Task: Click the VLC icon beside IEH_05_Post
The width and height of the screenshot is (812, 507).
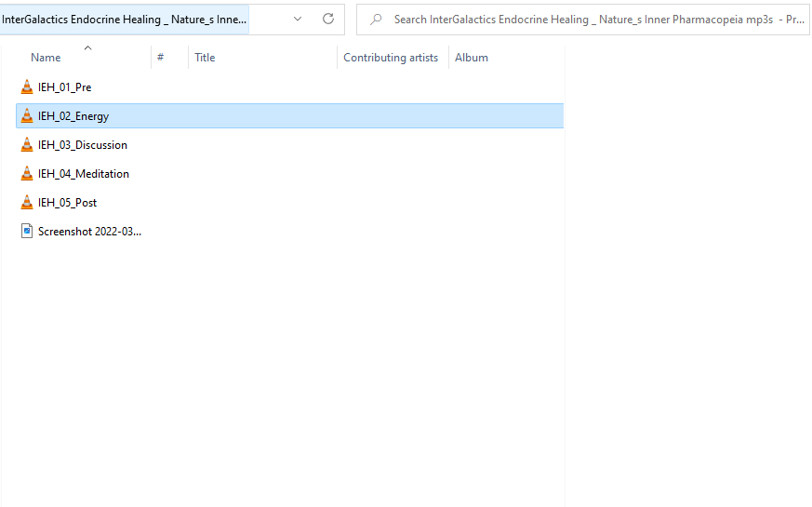Action: pyautogui.click(x=27, y=203)
